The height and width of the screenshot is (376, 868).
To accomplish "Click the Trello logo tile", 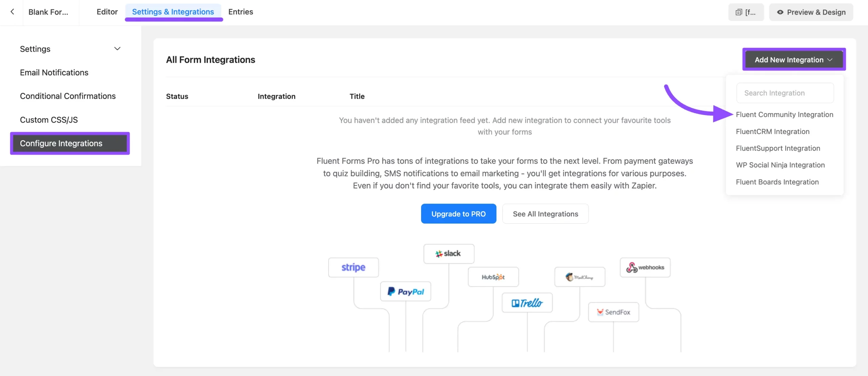I will click(527, 303).
